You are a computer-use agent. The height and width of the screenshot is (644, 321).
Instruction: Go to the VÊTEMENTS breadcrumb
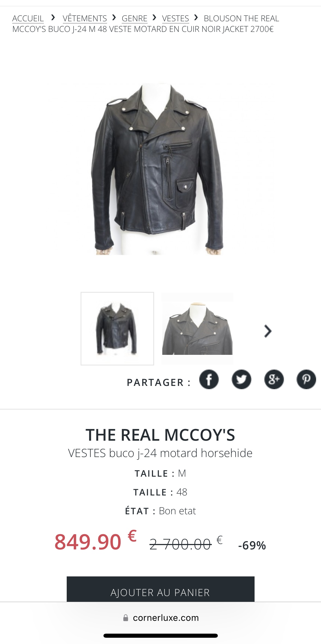point(85,18)
